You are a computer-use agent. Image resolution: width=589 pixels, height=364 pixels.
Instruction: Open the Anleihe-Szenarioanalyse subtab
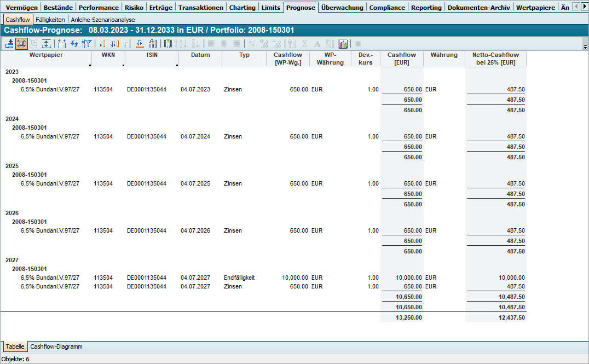coord(103,19)
